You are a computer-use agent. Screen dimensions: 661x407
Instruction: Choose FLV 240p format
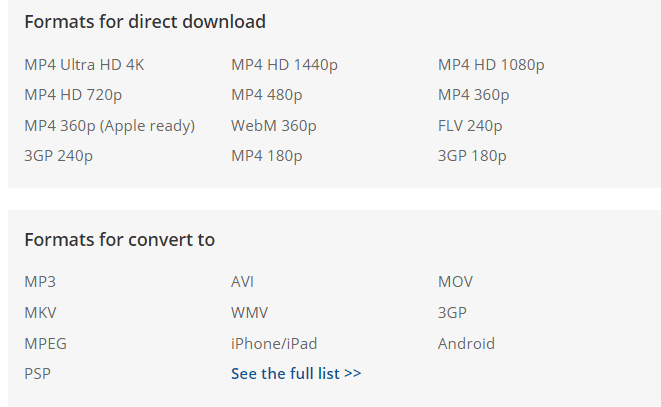coord(470,126)
